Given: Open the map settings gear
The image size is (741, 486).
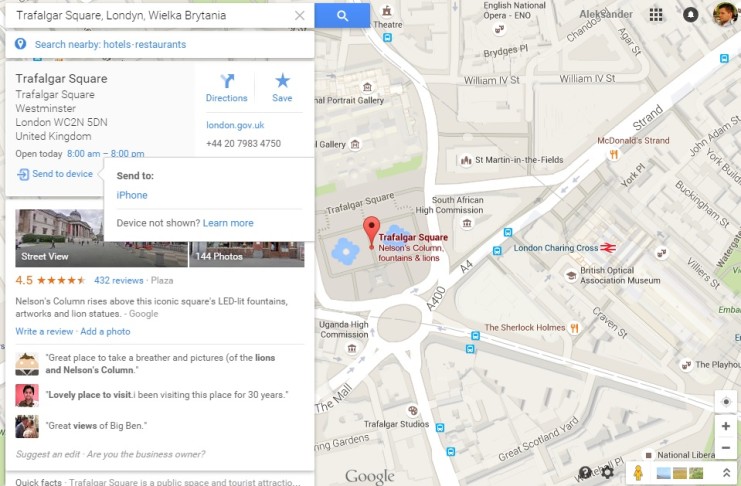Looking at the screenshot, I should pyautogui.click(x=607, y=472).
